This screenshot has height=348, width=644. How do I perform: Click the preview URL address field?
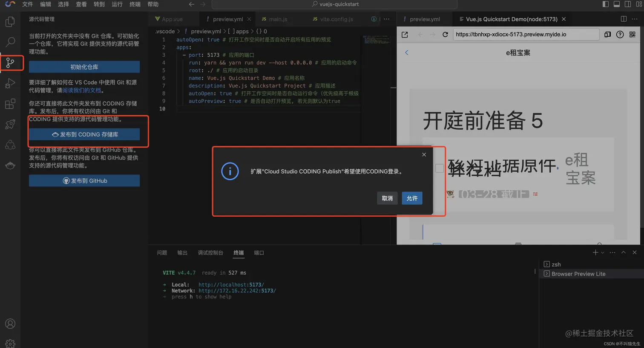[x=526, y=35]
